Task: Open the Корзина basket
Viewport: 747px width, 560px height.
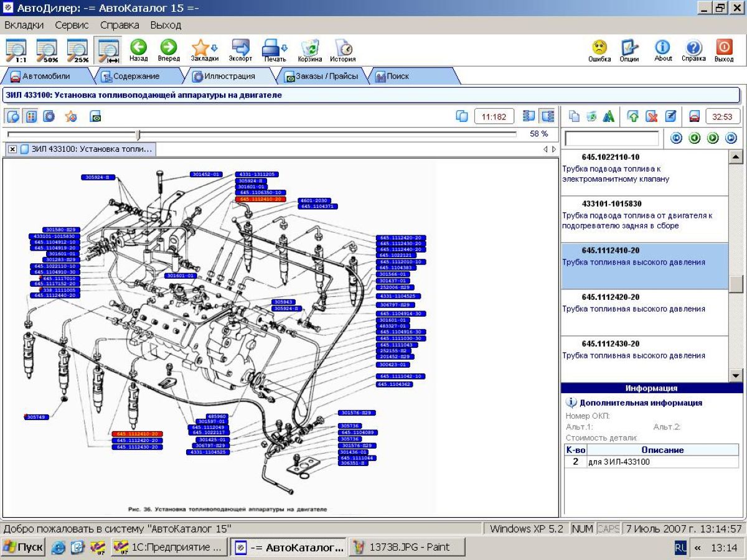Action: pyautogui.click(x=310, y=51)
